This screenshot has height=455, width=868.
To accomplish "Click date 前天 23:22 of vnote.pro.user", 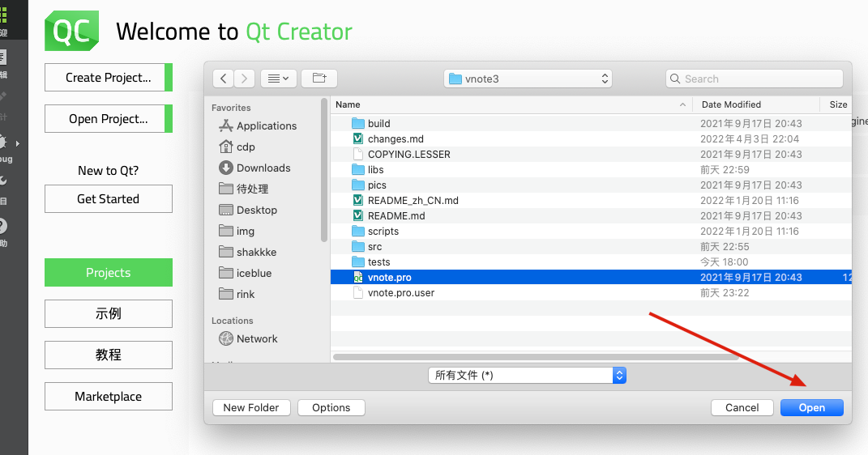I will tap(725, 293).
